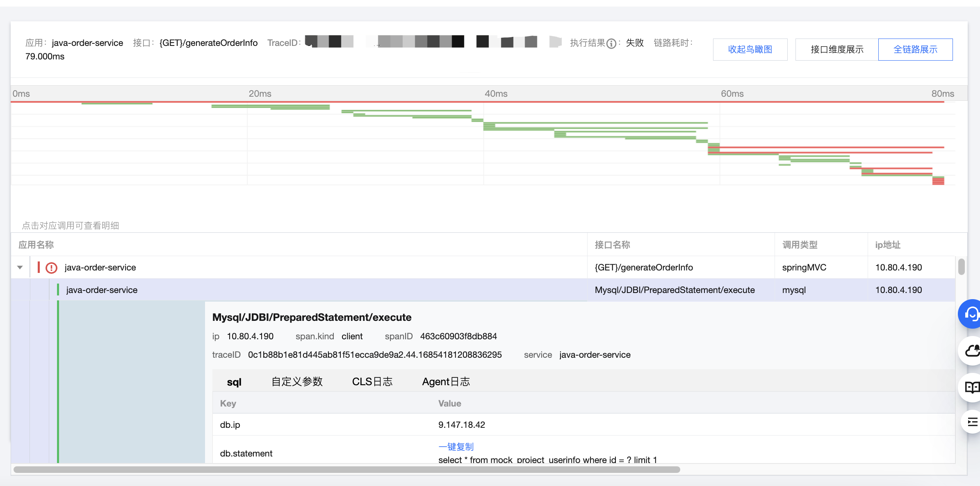Image resolution: width=980 pixels, height=486 pixels.
Task: Click the spanID value 463c60903f8db884
Action: 458,336
